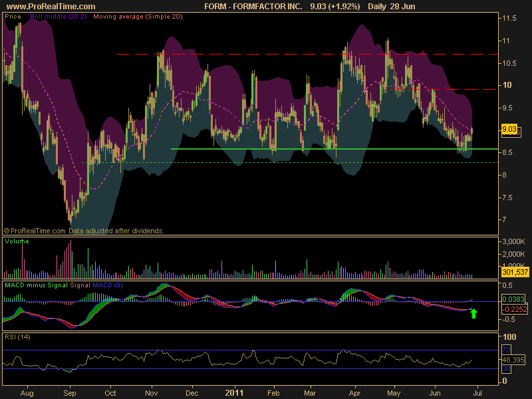Select Moving average (Simple 20) legend
The height and width of the screenshot is (399, 532).
pos(138,16)
